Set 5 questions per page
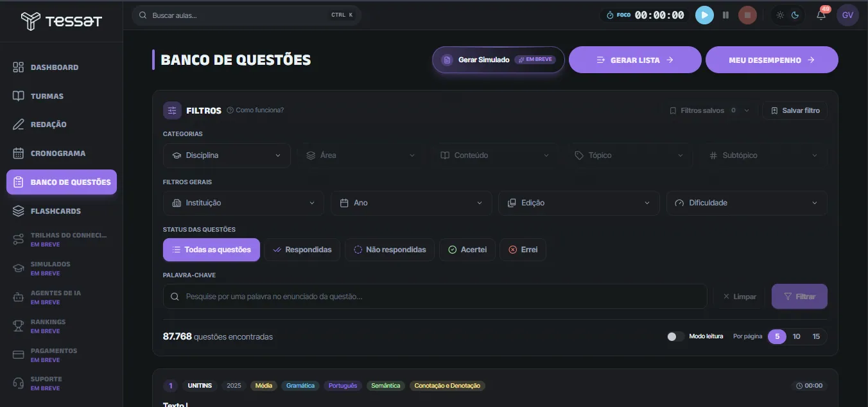The height and width of the screenshot is (407, 868). click(777, 336)
